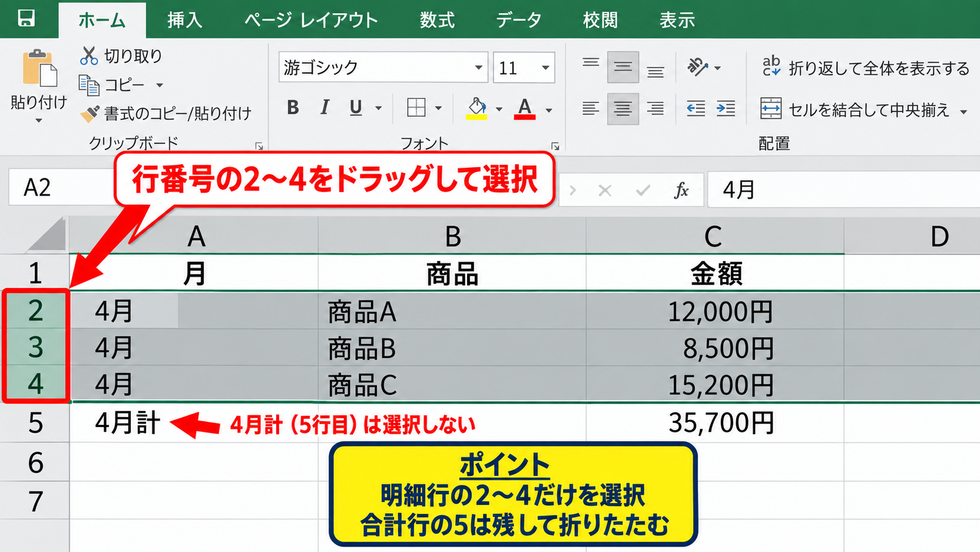Click the Cut (切り取り) scissors icon
The image size is (980, 552).
[x=89, y=56]
